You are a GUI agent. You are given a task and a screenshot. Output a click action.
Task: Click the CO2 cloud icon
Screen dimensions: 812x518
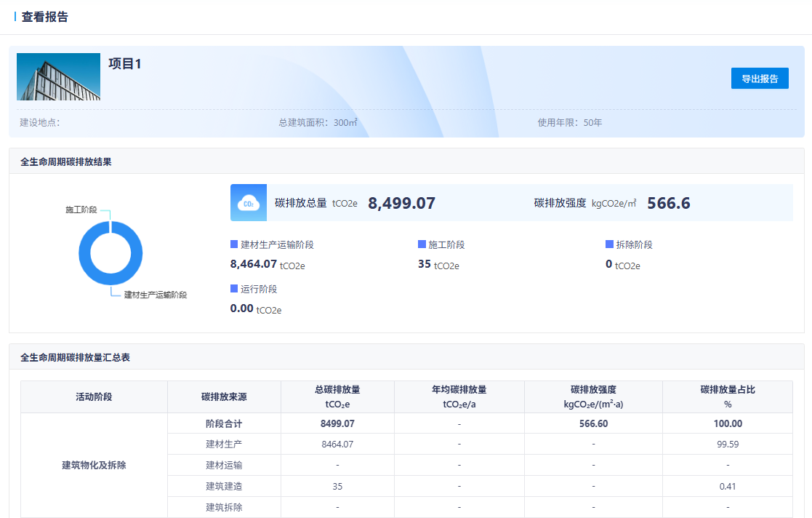click(x=249, y=203)
